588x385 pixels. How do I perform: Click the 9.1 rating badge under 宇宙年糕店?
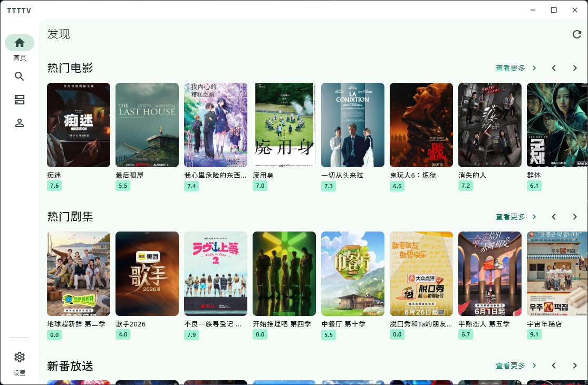[x=534, y=334]
